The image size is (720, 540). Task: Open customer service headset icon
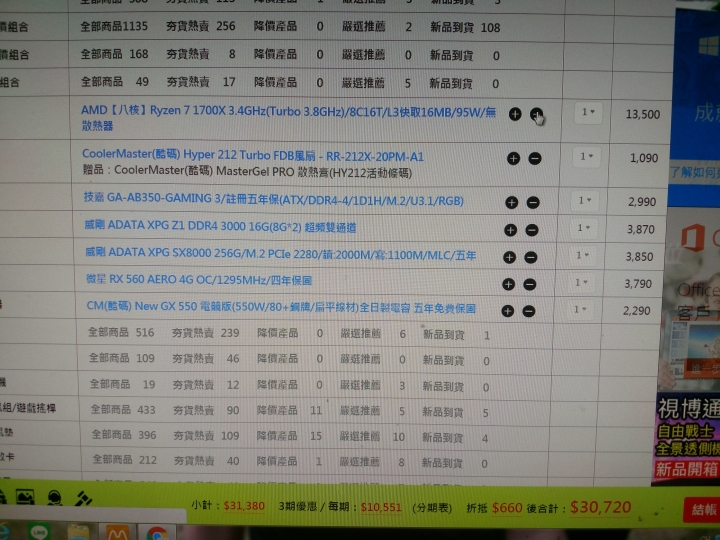(54, 497)
